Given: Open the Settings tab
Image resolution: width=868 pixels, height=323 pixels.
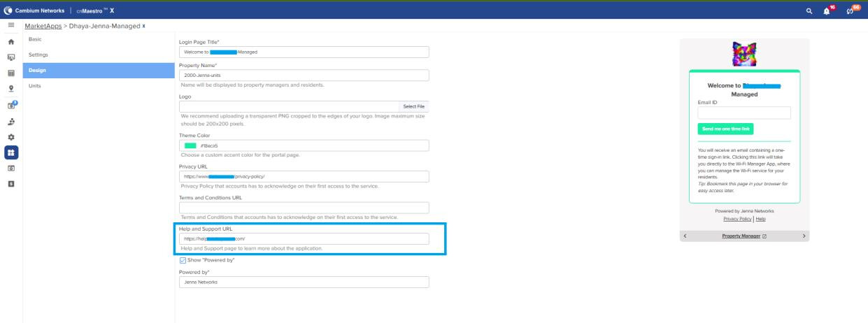Looking at the screenshot, I should 38,55.
